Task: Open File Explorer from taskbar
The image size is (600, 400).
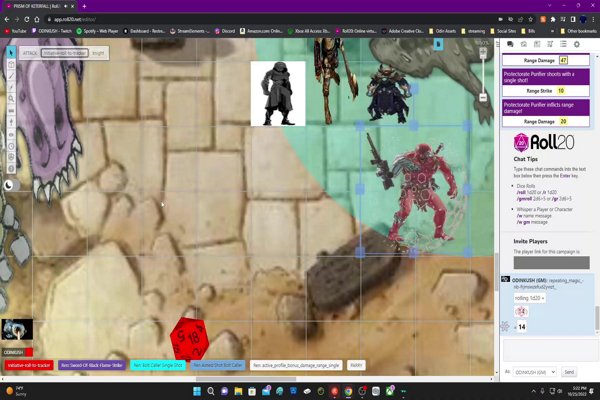Action: click(238, 391)
